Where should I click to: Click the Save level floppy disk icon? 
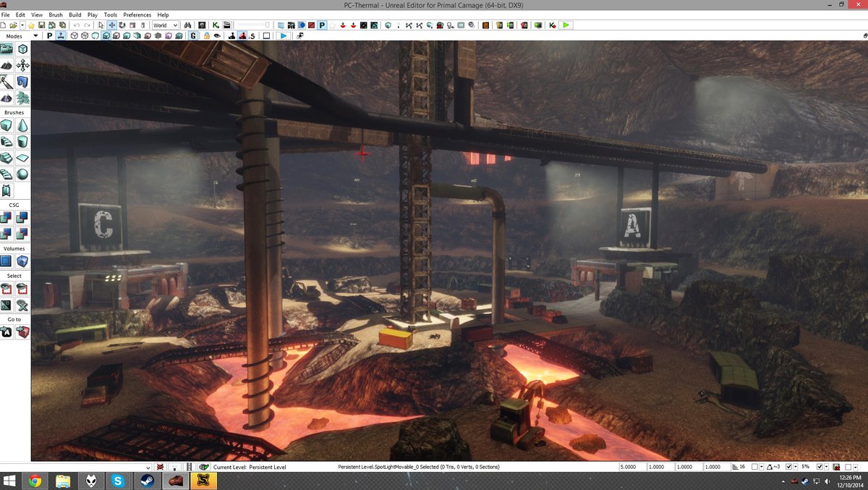click(42, 25)
